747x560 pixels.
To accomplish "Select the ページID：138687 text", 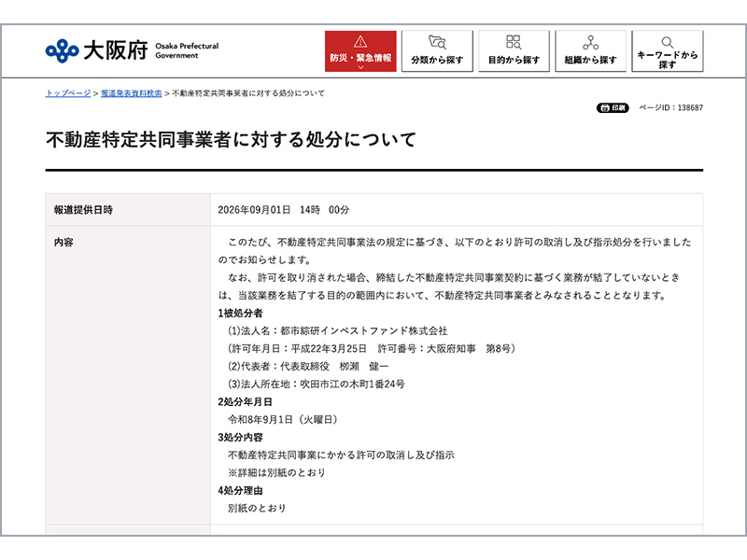I will click(x=670, y=108).
